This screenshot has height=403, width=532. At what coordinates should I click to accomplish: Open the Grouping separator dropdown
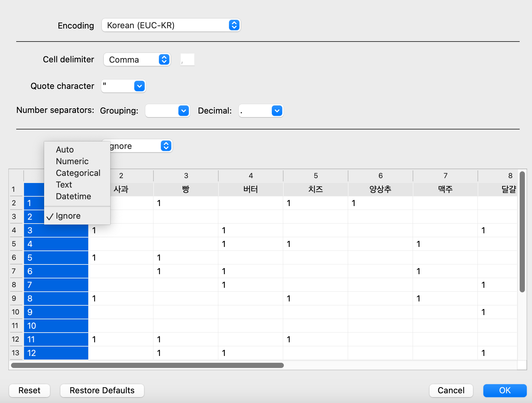(x=167, y=111)
